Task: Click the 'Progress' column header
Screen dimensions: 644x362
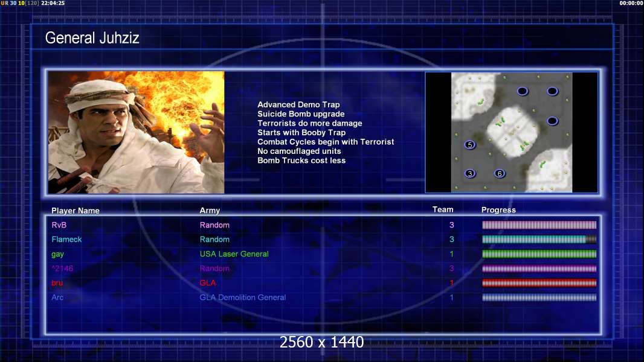Action: click(498, 210)
